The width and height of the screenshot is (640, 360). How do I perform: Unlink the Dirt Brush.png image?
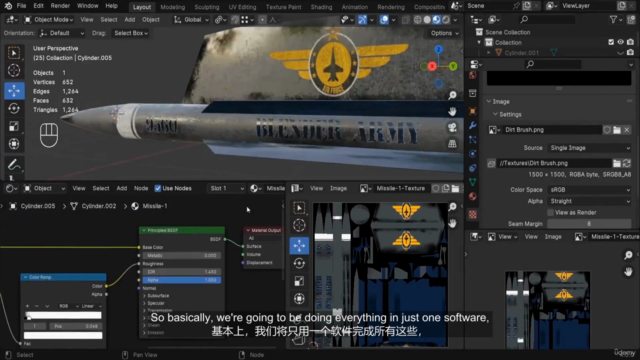click(x=627, y=130)
